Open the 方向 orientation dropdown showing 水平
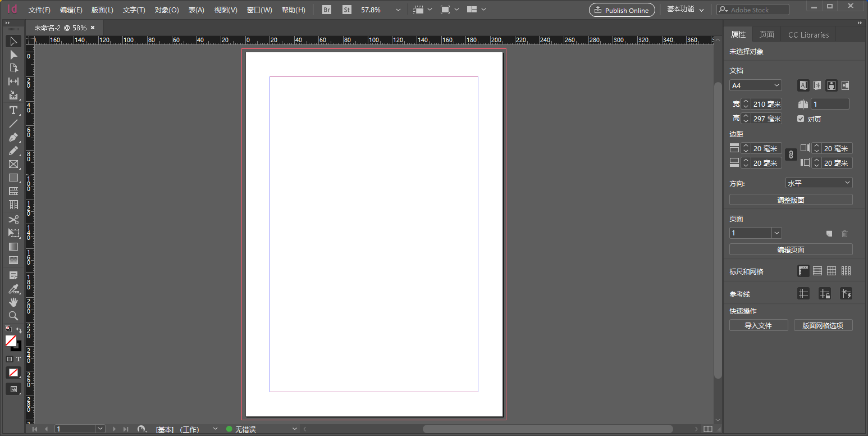This screenshot has height=436, width=868. [819, 183]
